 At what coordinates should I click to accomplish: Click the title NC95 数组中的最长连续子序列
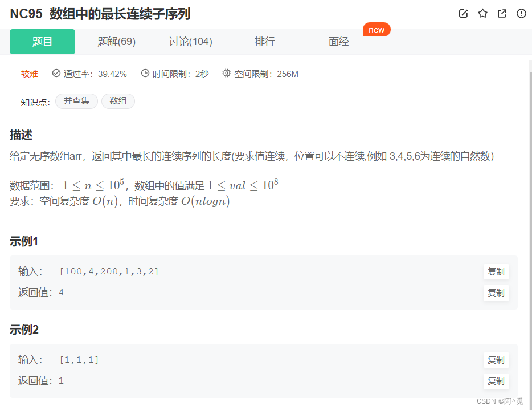100,14
